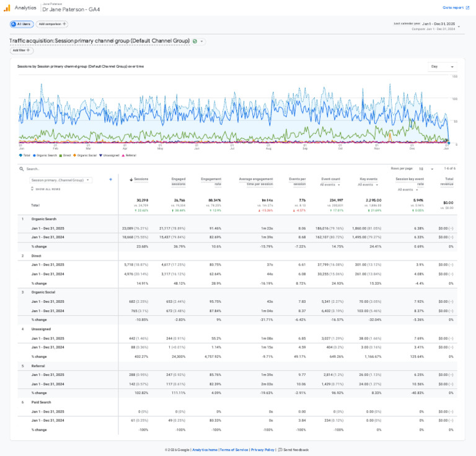Select the All Users comparison chip
The height and width of the screenshot is (456, 476).
coord(22,24)
